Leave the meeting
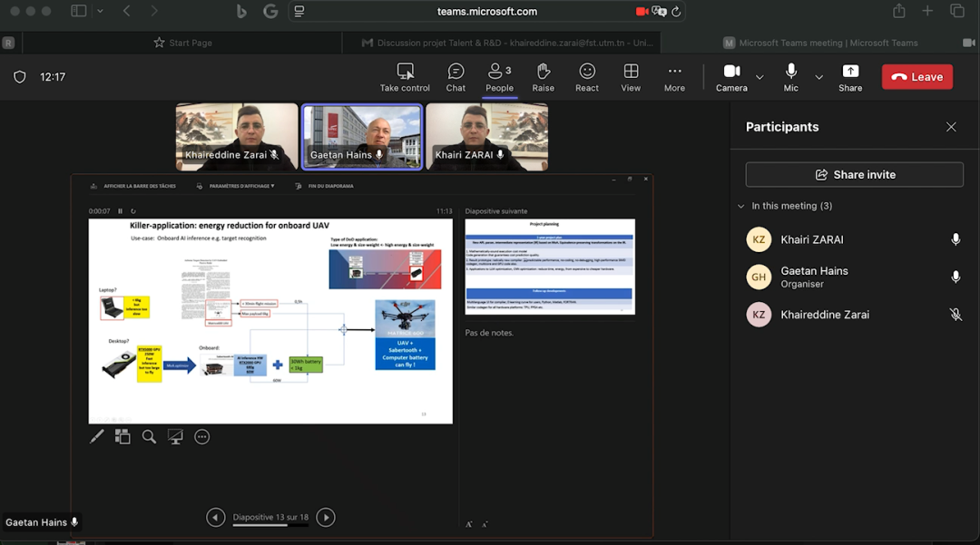Screen dimensions: 980x545 (916, 77)
